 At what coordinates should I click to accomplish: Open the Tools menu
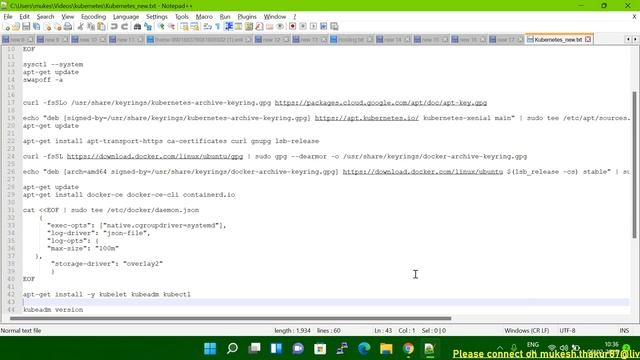[x=182, y=17]
